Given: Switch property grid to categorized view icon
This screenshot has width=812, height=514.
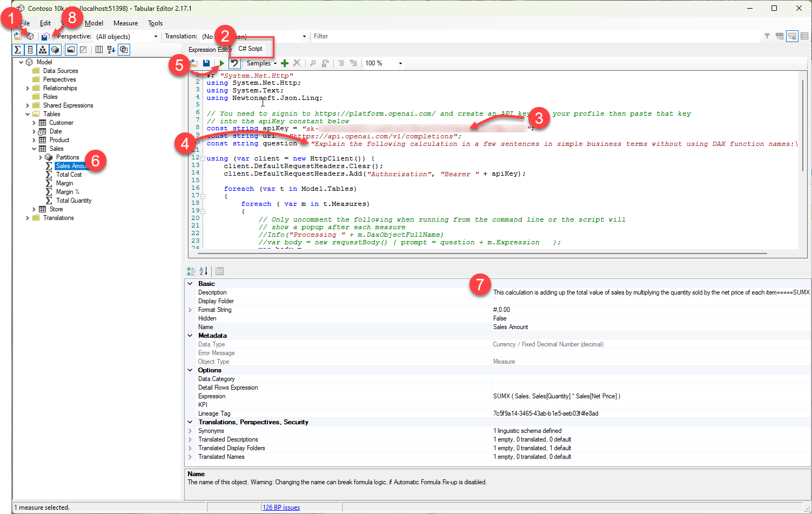Looking at the screenshot, I should coord(190,270).
